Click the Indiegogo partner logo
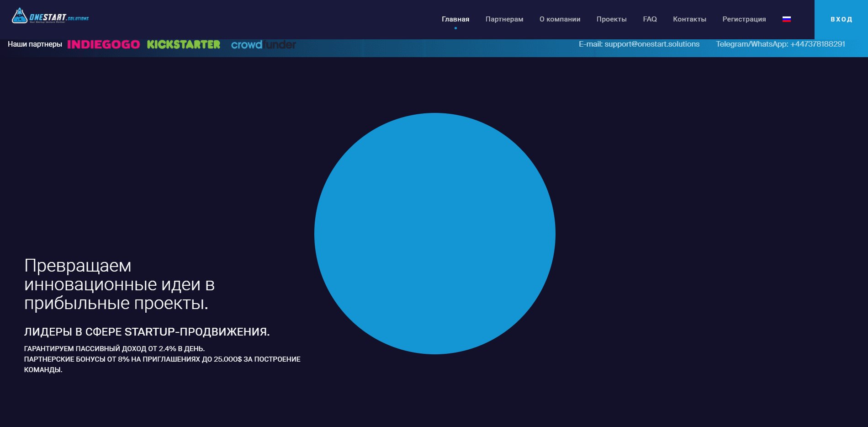The image size is (868, 427). pyautogui.click(x=104, y=44)
